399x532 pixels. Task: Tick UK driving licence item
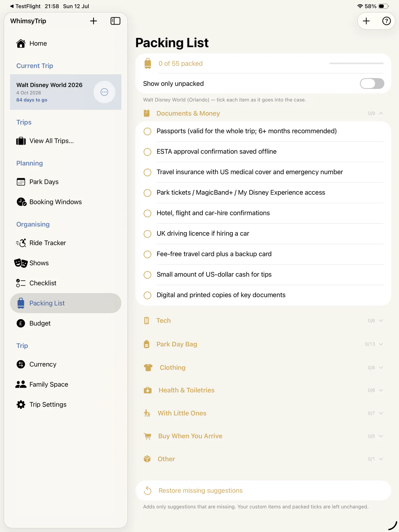(147, 234)
